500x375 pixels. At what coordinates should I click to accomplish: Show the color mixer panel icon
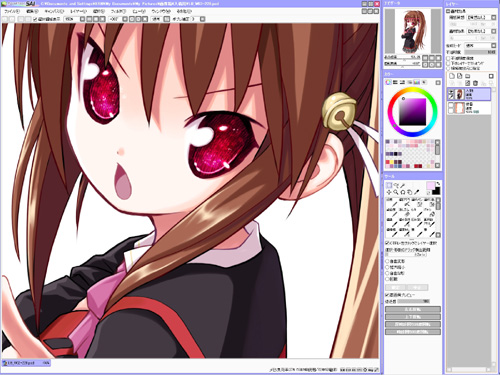coord(410,82)
